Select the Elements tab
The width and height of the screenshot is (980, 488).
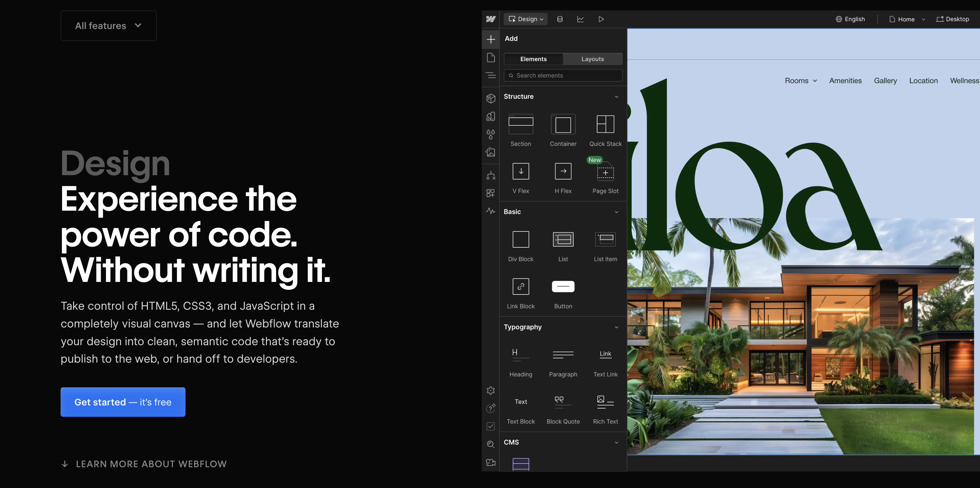[533, 59]
